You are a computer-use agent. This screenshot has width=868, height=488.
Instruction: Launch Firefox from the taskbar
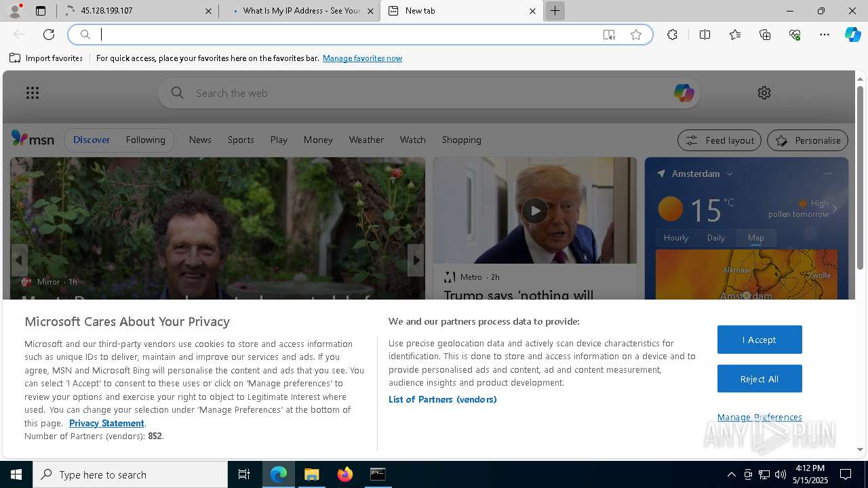(345, 474)
